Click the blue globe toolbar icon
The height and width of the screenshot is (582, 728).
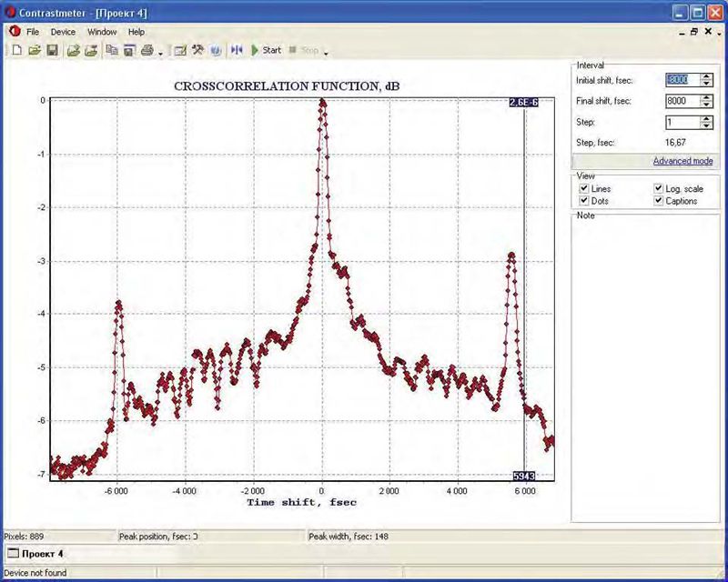215,50
